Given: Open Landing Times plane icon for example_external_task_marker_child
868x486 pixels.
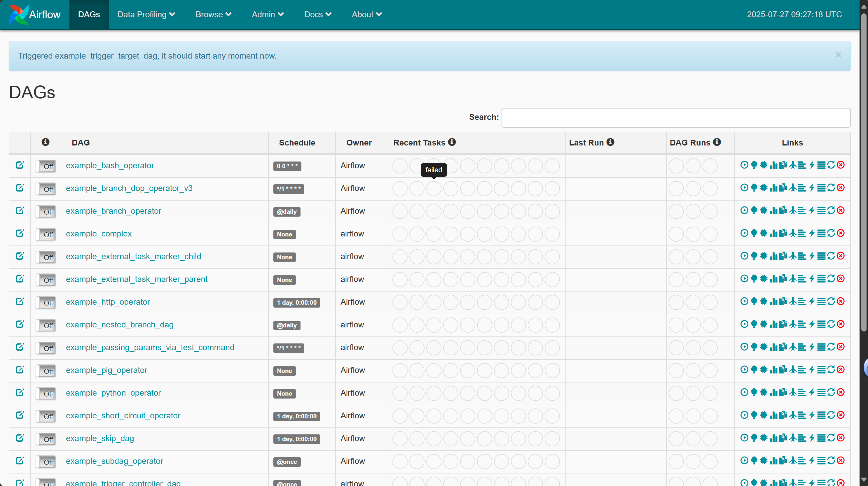Looking at the screenshot, I should [793, 256].
